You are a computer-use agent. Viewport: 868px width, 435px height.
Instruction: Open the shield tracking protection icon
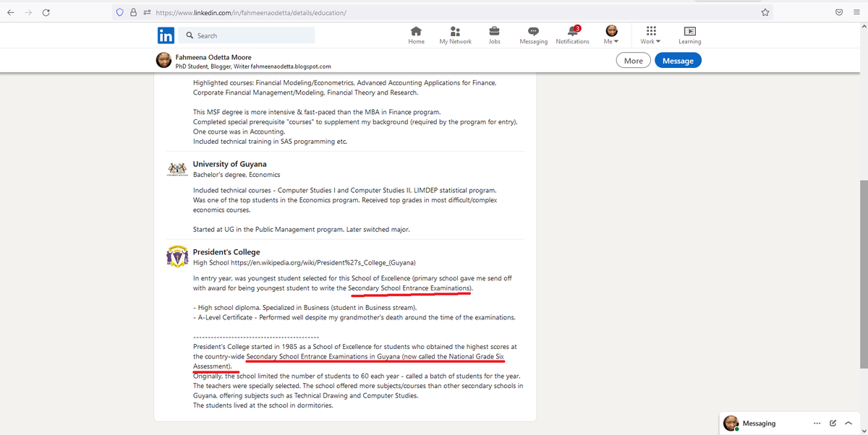(x=121, y=12)
